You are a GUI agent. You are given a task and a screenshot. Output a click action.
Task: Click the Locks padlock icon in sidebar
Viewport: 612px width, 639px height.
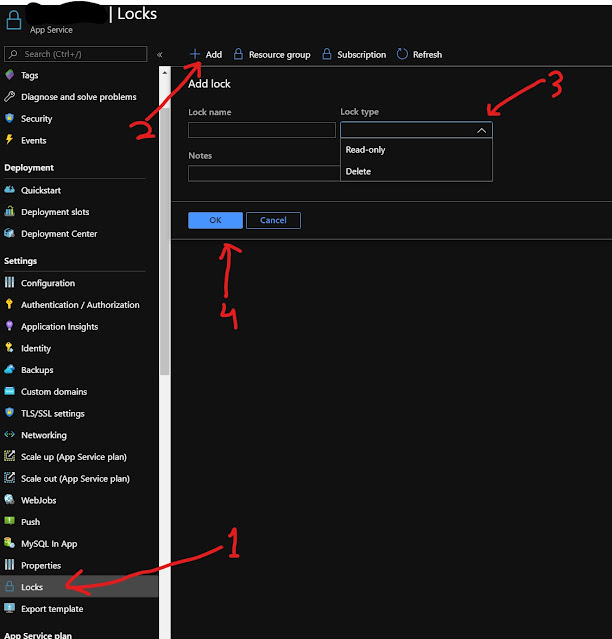pyautogui.click(x=9, y=586)
